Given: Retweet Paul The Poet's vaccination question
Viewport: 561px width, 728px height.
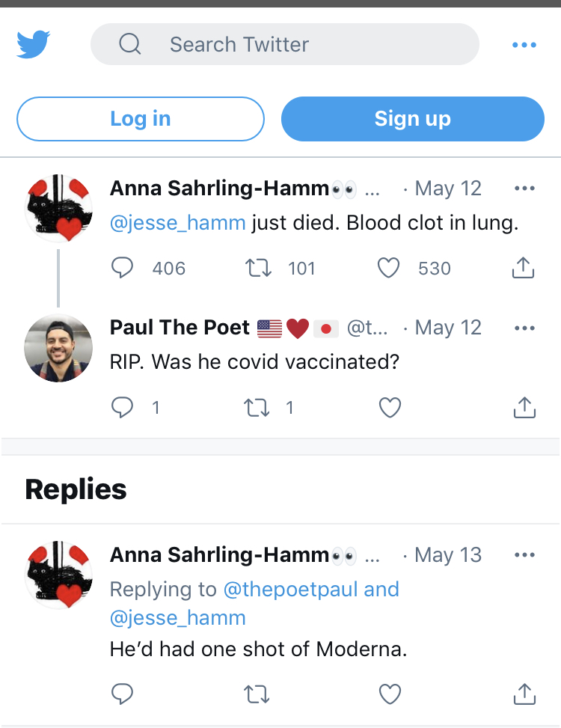Looking at the screenshot, I should [x=257, y=407].
